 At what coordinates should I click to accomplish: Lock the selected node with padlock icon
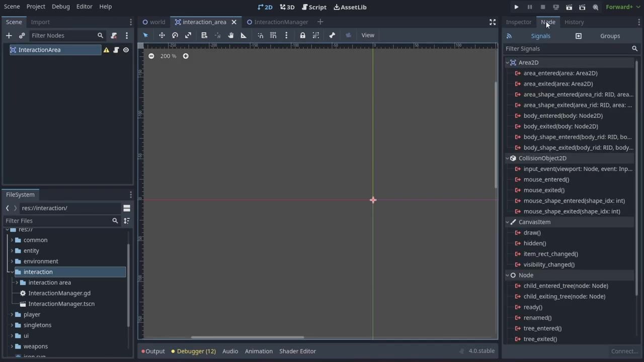(302, 35)
